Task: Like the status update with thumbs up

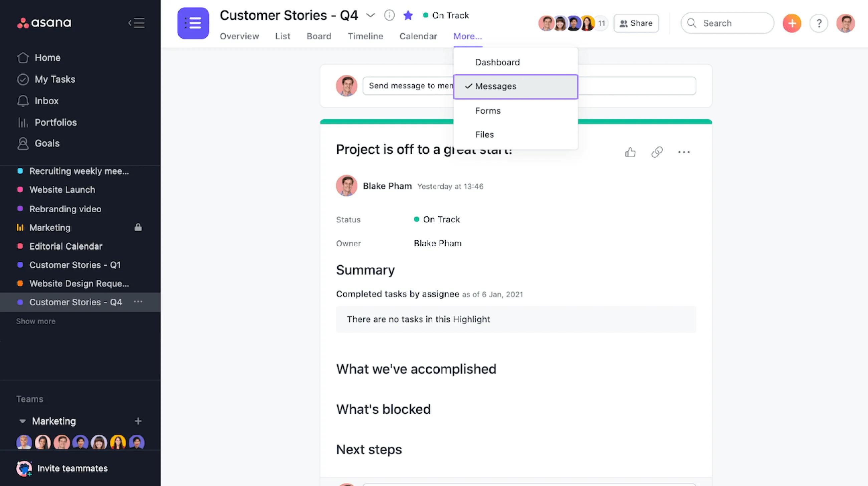Action: point(630,152)
